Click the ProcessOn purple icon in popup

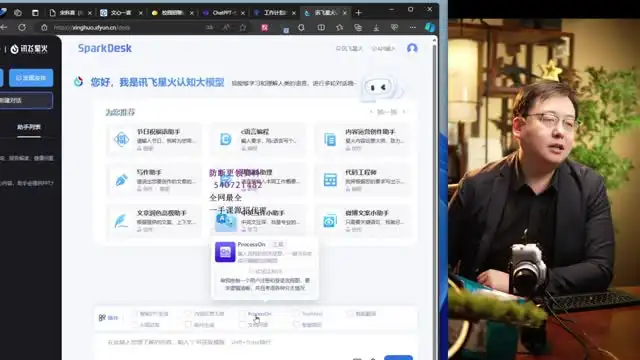click(225, 252)
